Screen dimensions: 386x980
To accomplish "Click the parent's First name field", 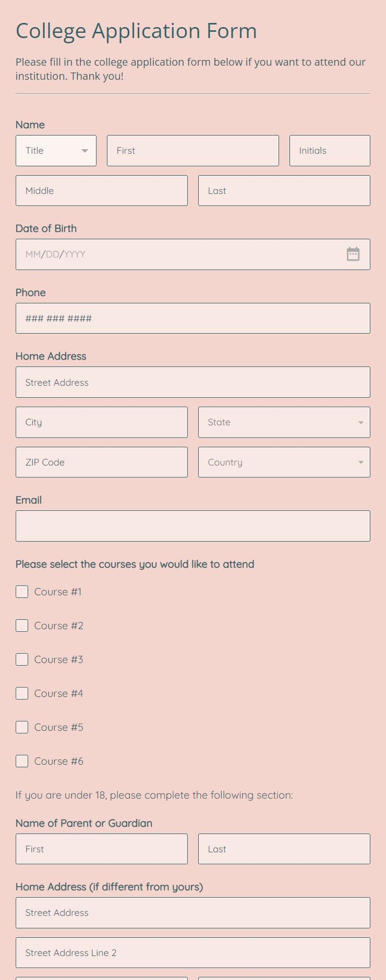I will click(x=101, y=849).
